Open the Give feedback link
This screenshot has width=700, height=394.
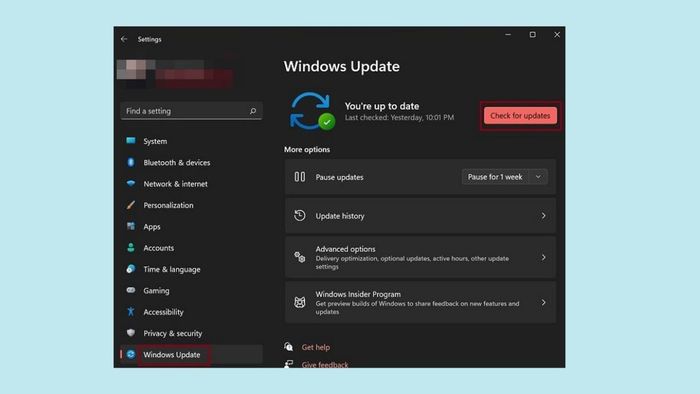click(325, 365)
